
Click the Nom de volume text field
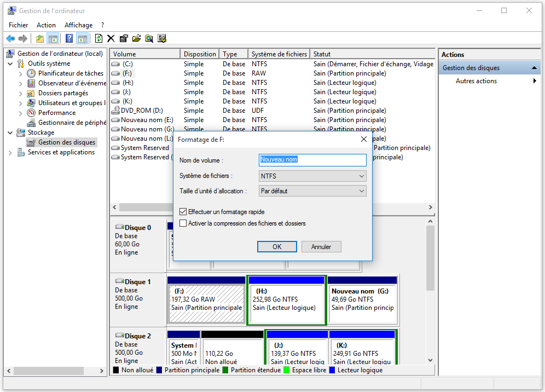[x=312, y=160]
